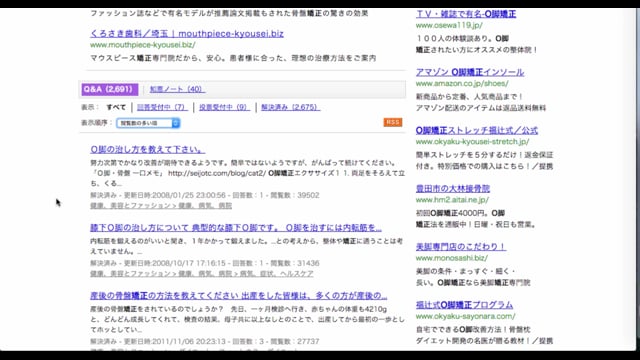The image size is (640, 360).
Task: Open ad 福辻式O脚矯正プログラム
Action: (x=464, y=305)
